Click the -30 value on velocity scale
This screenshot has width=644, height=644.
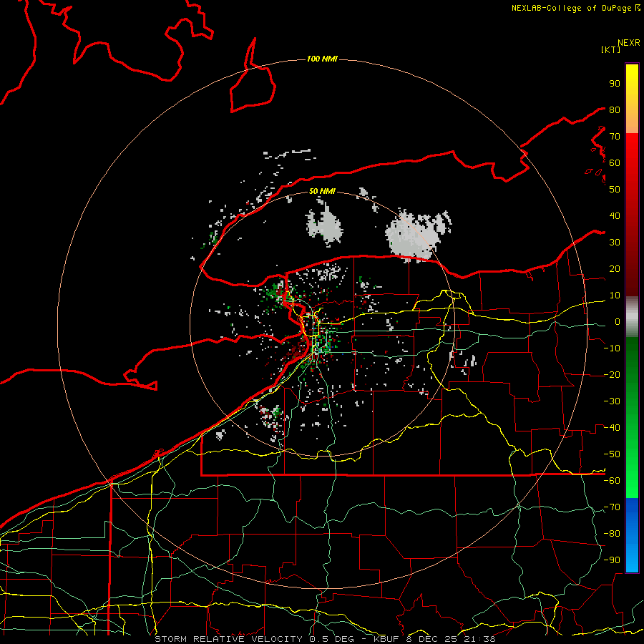(x=612, y=401)
